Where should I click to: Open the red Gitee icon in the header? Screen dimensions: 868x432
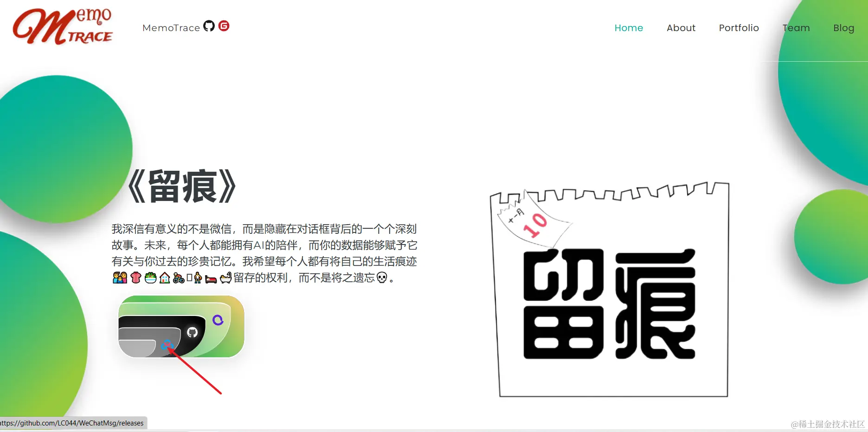224,27
